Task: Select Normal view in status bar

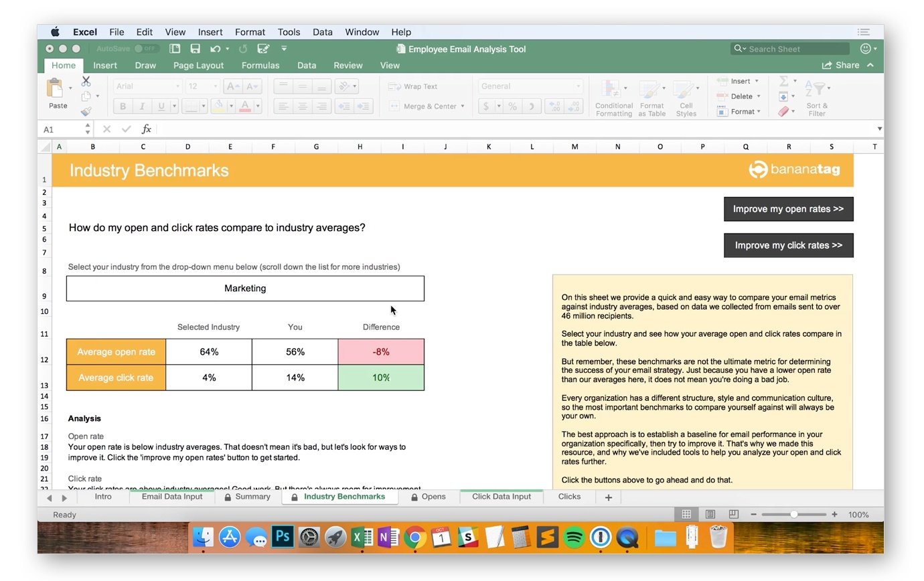Action: (x=686, y=514)
